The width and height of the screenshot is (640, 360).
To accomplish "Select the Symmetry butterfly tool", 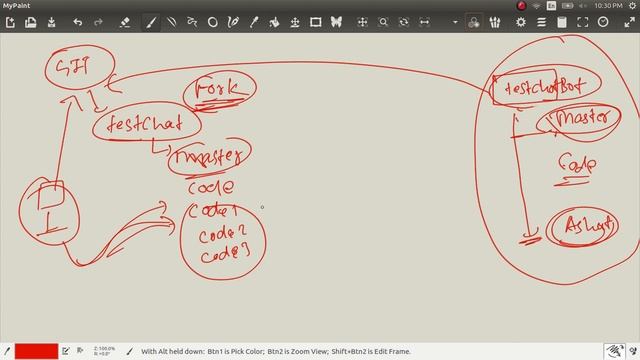I will pos(336,22).
